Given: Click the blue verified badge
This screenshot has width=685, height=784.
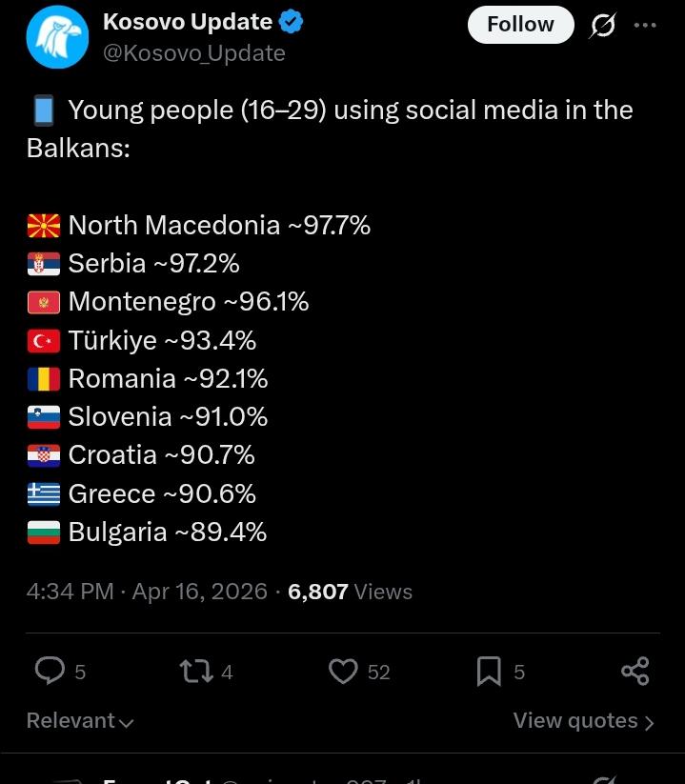Looking at the screenshot, I should 291,22.
